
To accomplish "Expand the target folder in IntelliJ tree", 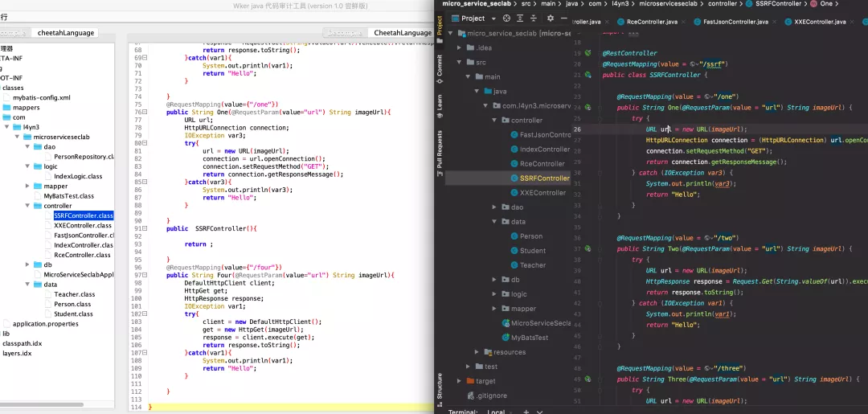I will (x=460, y=381).
